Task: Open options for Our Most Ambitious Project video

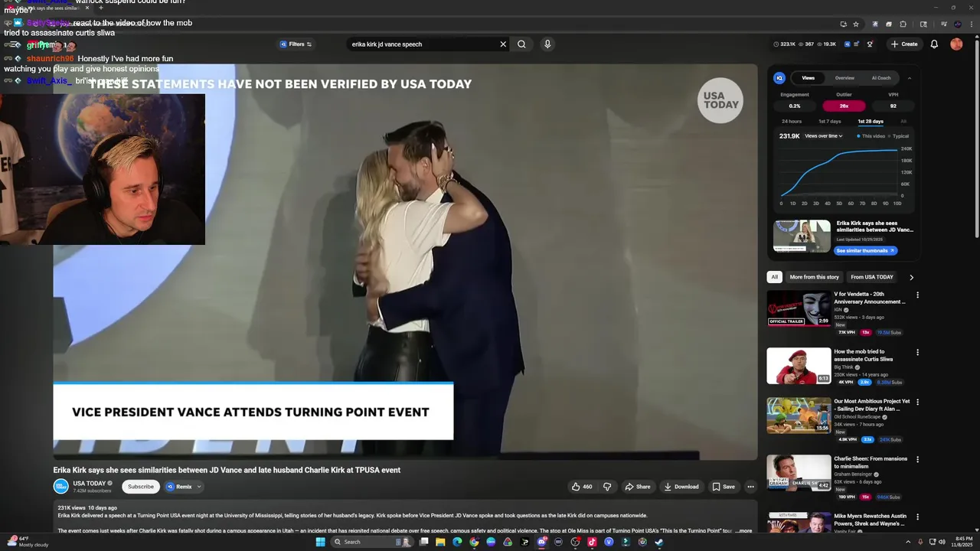Action: [x=917, y=402]
